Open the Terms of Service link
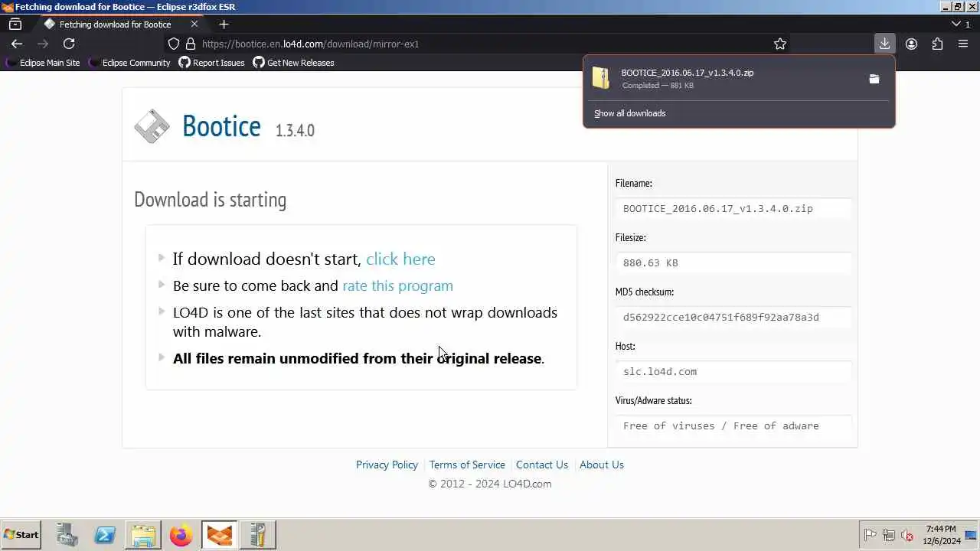Image resolution: width=980 pixels, height=551 pixels. [x=467, y=465]
